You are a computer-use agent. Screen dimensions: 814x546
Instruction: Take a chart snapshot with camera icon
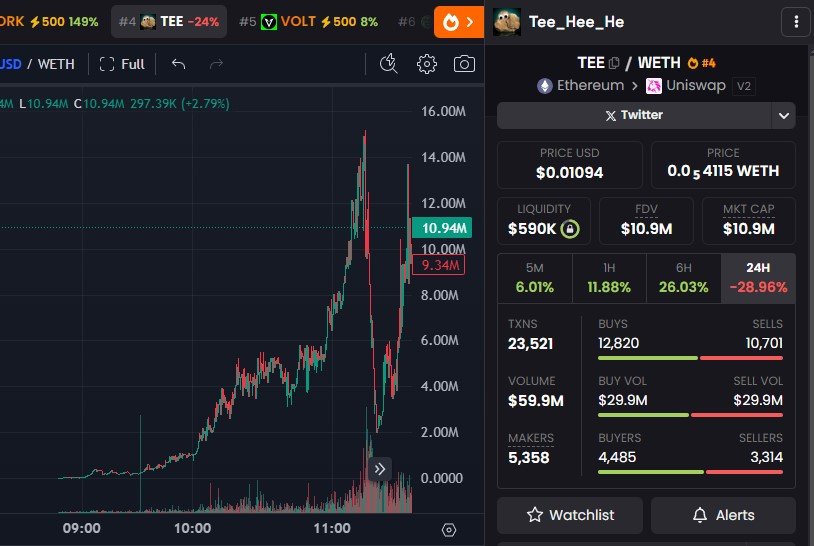click(464, 64)
